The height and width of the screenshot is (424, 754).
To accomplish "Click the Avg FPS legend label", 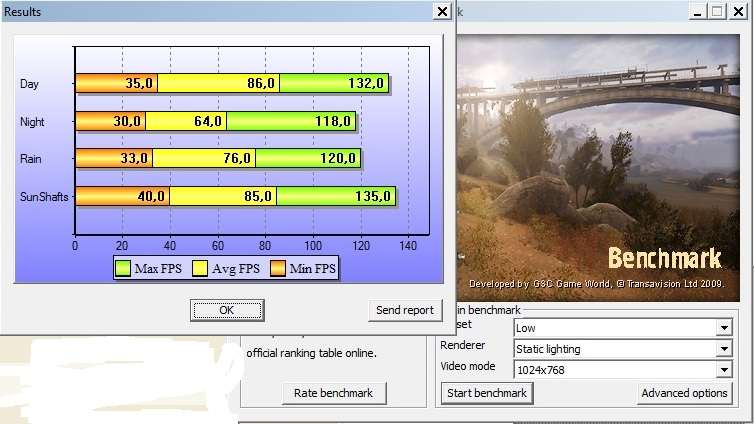I will (x=236, y=268).
